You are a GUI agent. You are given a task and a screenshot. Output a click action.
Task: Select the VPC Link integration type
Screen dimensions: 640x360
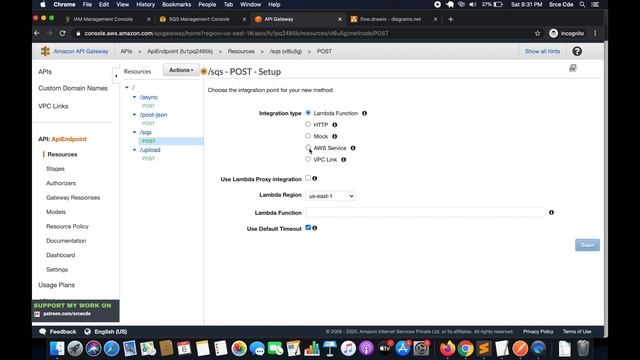308,159
